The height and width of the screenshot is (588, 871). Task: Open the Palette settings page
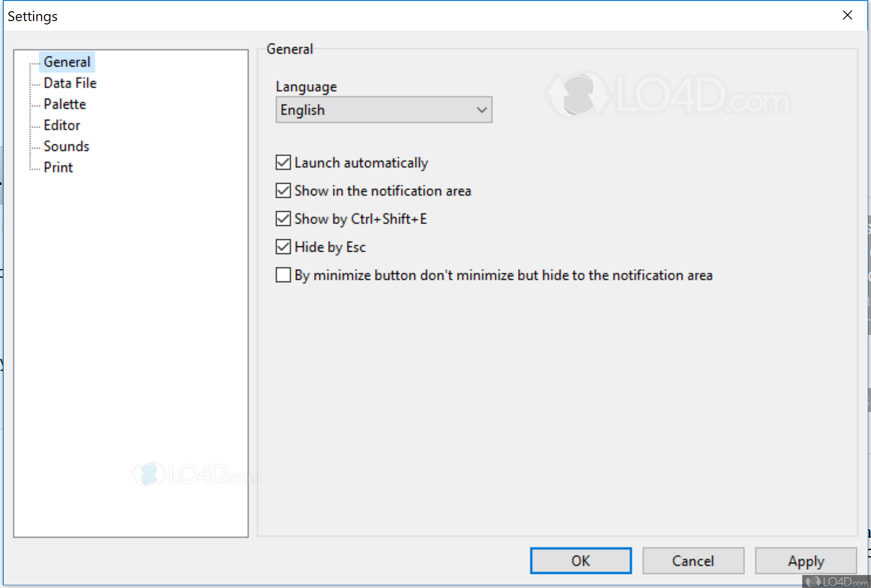tap(65, 104)
